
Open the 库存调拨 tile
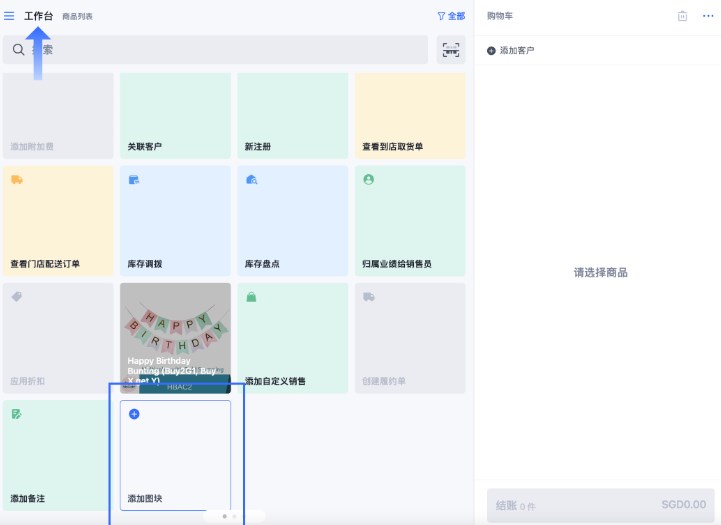pos(175,221)
